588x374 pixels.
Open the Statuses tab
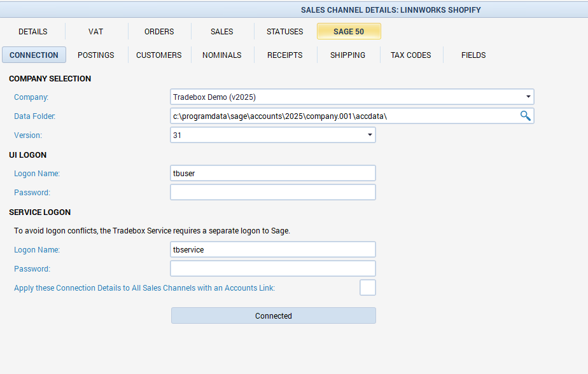click(285, 31)
